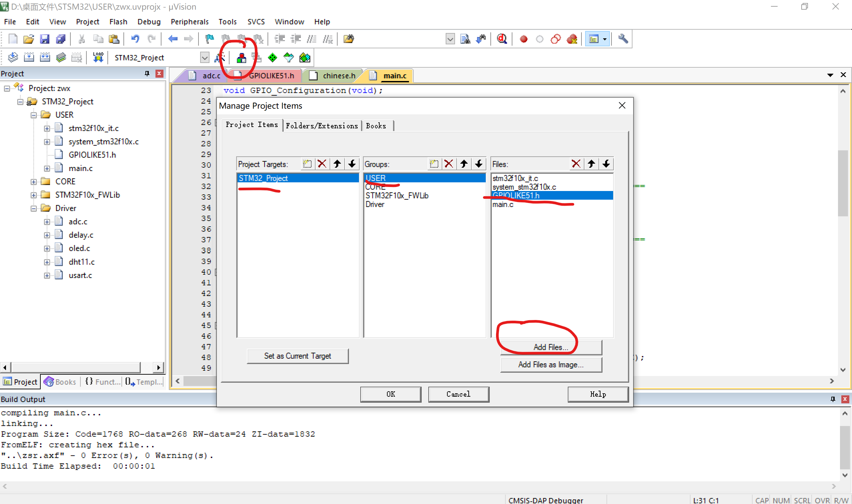Click the Insert Breakpoint red dot icon
The height and width of the screenshot is (504, 852).
(523, 39)
